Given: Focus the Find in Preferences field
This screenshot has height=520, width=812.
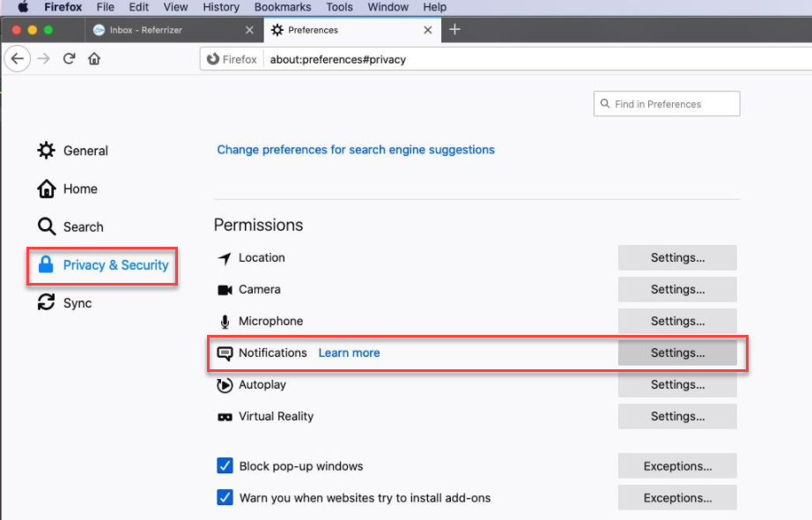Looking at the screenshot, I should point(667,104).
